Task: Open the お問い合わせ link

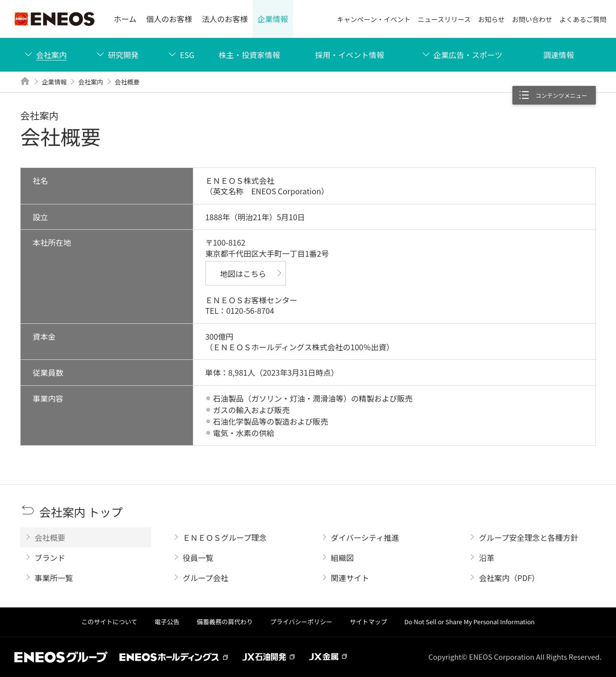Action: [532, 20]
